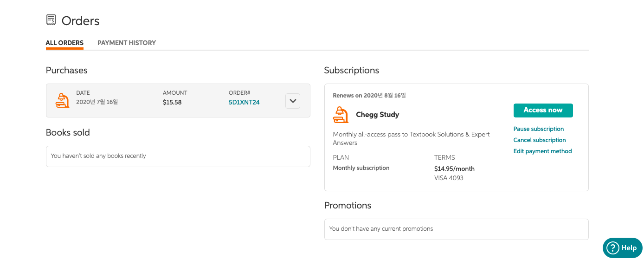644x260 pixels.
Task: Click the Books sold heading
Action: [x=68, y=132]
